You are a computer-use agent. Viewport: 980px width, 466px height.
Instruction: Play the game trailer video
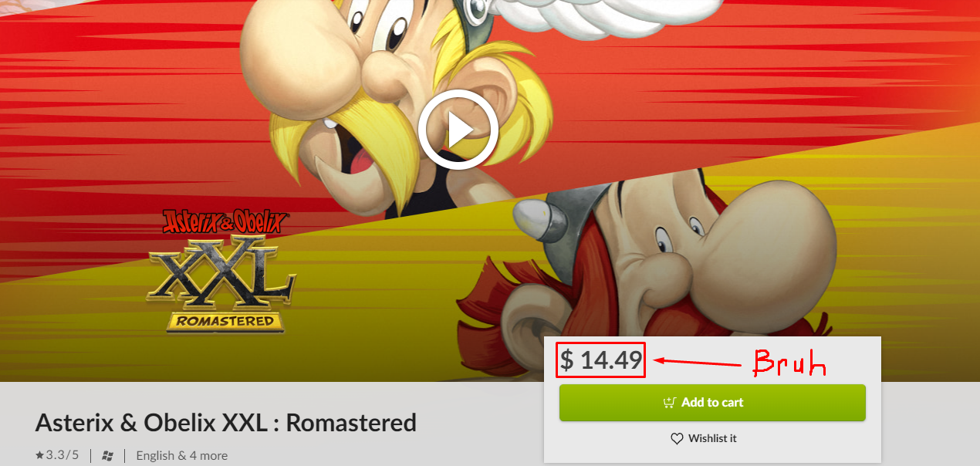(458, 130)
